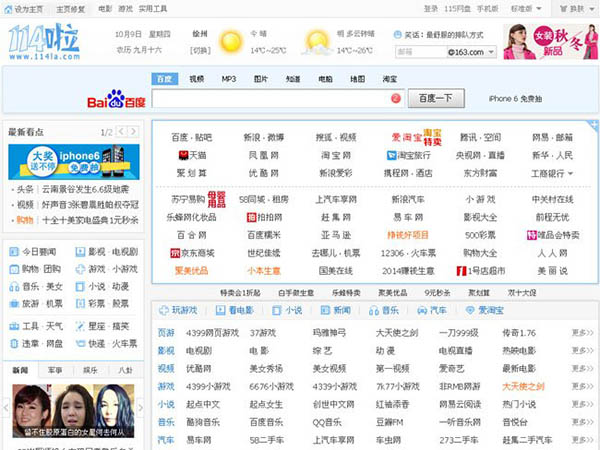Click the 今日要闻 news icon
The height and width of the screenshot is (450, 600).
click(x=14, y=252)
